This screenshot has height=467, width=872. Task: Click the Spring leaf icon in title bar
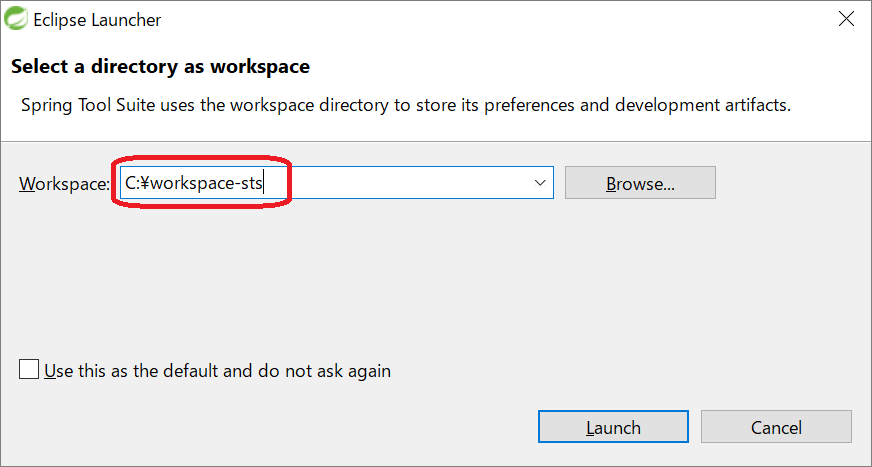pos(17,19)
